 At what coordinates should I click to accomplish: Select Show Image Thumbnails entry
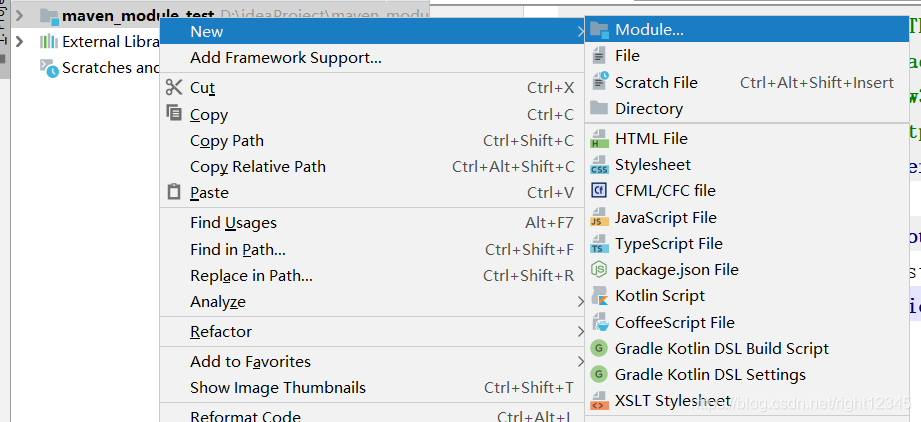click(x=372, y=387)
